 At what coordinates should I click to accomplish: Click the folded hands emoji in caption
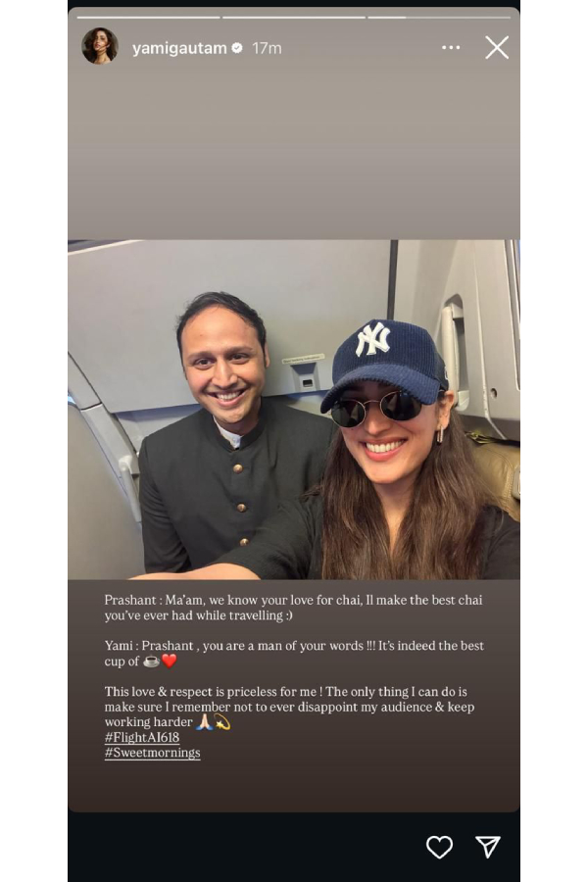[x=204, y=722]
